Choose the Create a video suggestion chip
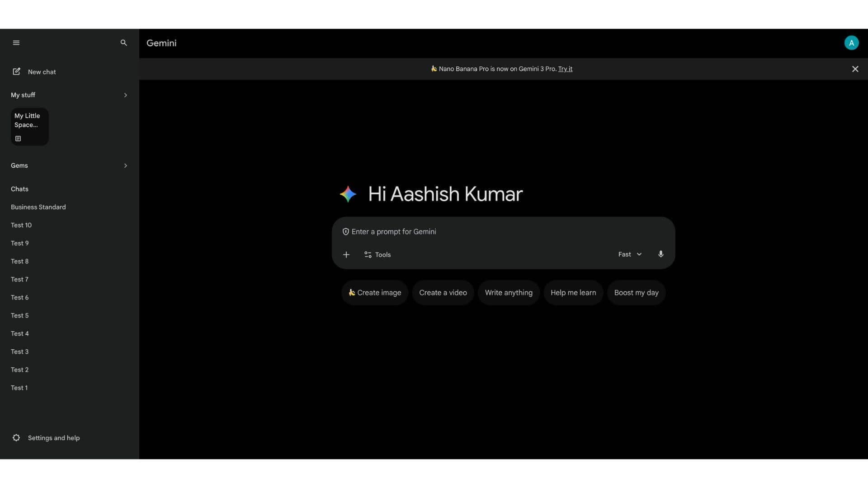This screenshot has width=868, height=488. click(443, 293)
